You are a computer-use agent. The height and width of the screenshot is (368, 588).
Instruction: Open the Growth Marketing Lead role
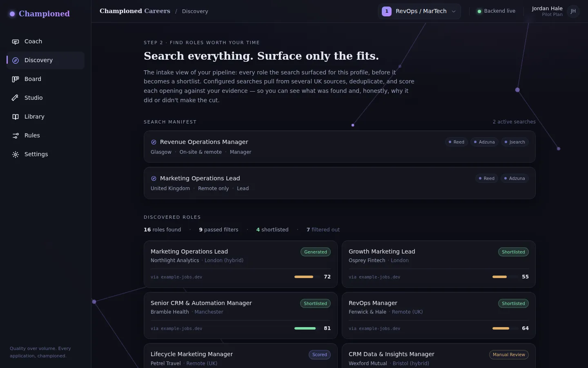tap(439, 264)
